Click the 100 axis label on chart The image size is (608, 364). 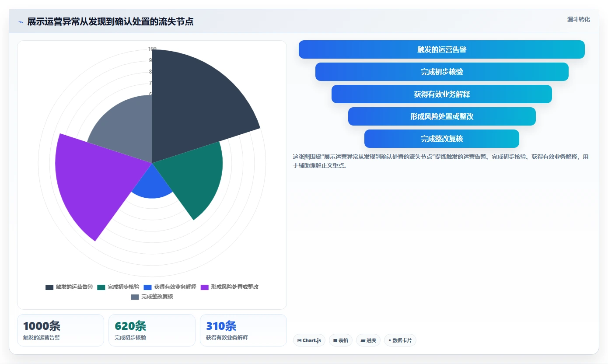152,49
